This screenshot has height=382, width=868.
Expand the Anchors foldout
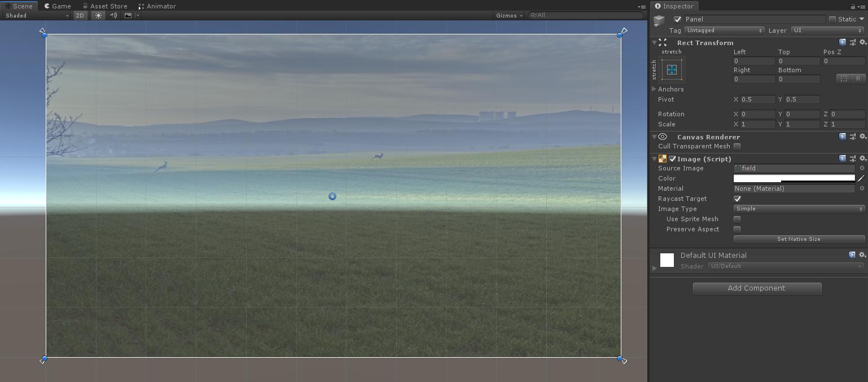(654, 89)
